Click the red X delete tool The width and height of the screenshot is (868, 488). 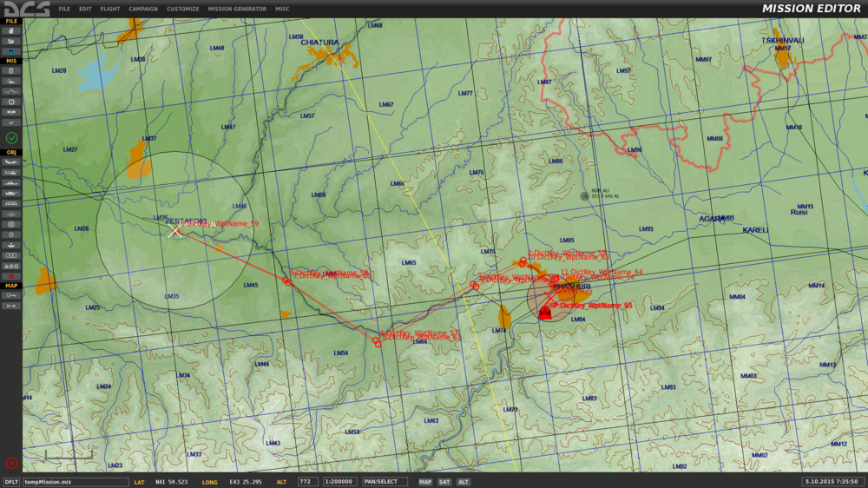(x=11, y=276)
